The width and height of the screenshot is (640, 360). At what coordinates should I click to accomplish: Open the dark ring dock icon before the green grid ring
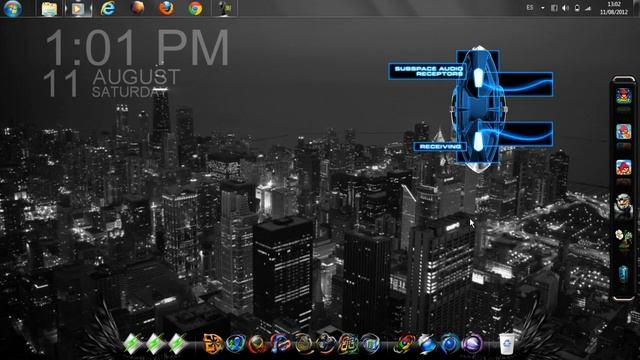pyautogui.click(x=326, y=344)
